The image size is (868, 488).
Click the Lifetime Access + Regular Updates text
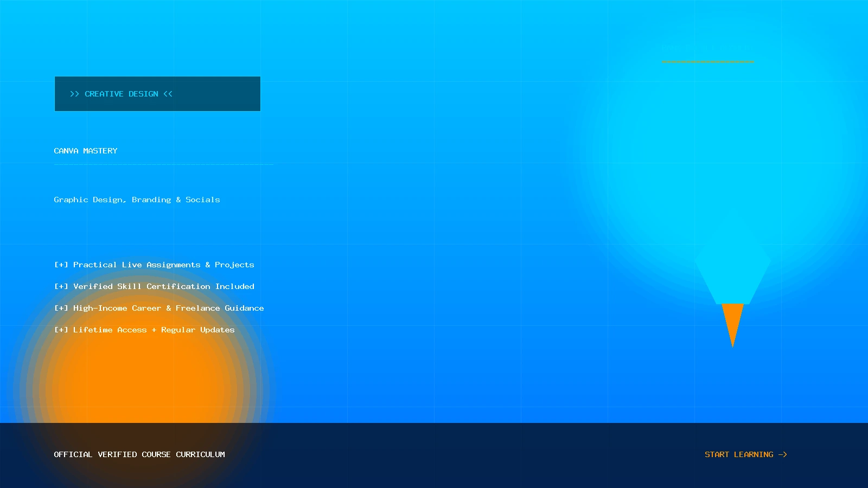coord(154,330)
